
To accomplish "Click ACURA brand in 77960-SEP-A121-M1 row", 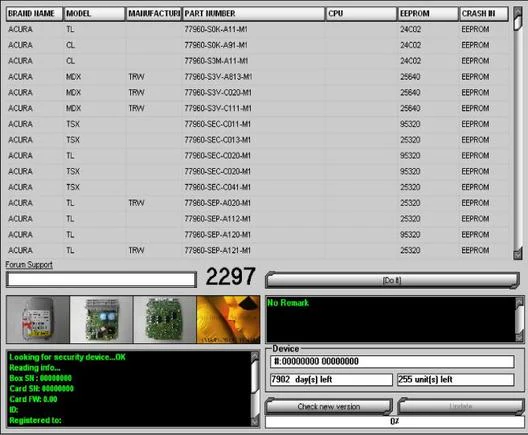I will pos(21,250).
